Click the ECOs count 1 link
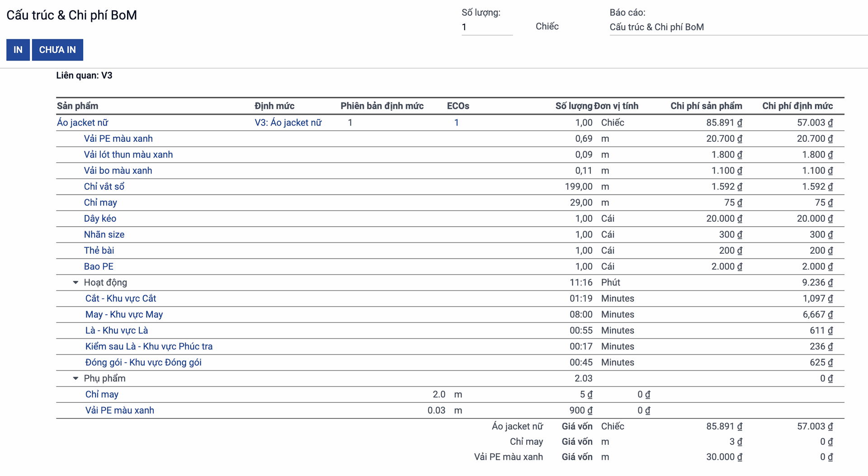 click(457, 123)
